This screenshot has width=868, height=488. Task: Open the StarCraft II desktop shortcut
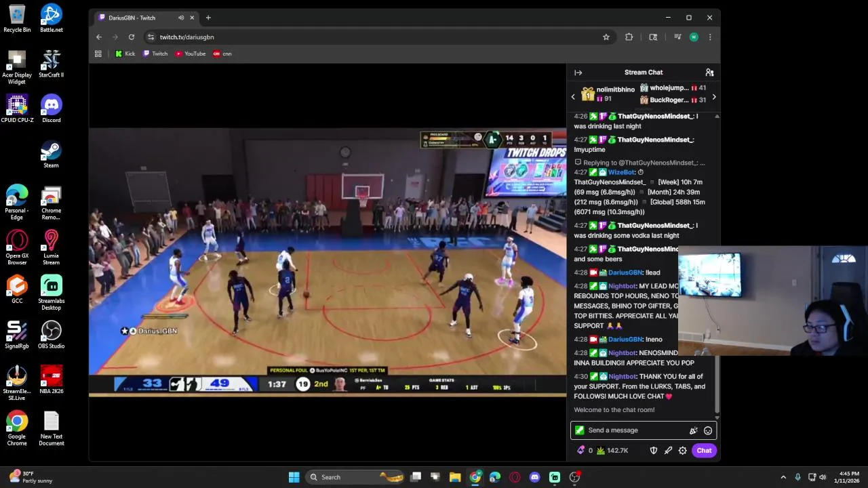[x=52, y=64]
